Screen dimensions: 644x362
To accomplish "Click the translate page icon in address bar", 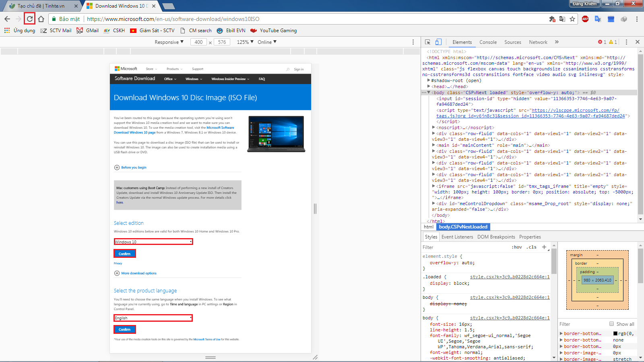I will point(562,19).
